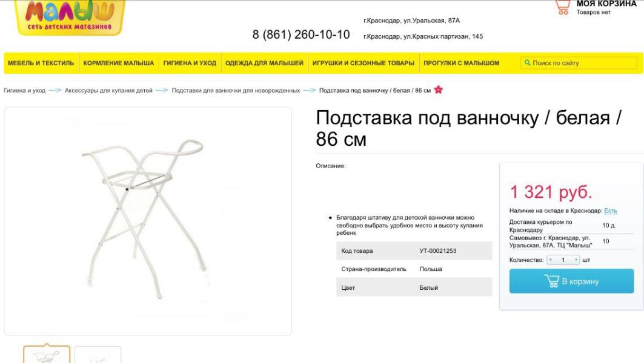Click the Малыш store logo
This screenshot has width=644, height=363.
coord(70,17)
